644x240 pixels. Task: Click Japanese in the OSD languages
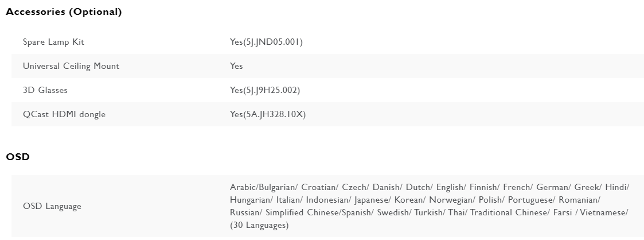[372, 200]
